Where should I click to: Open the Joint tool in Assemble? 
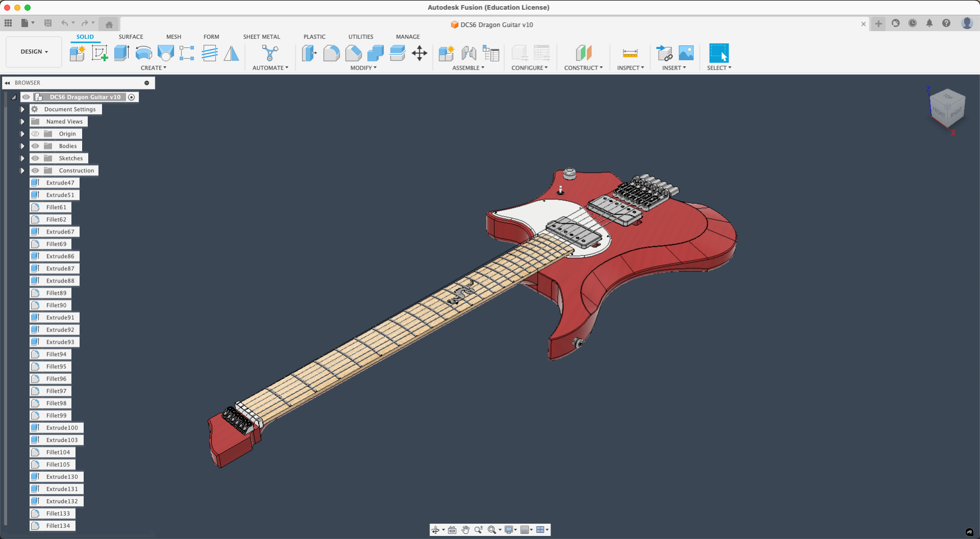click(x=468, y=53)
